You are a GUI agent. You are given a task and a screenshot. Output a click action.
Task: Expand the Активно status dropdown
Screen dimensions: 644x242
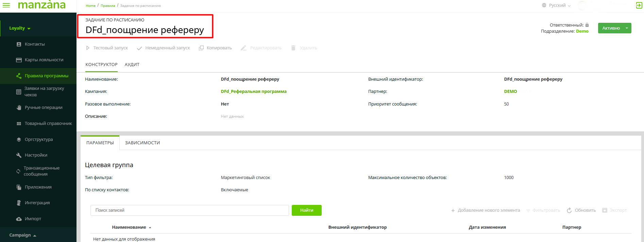coord(627,28)
